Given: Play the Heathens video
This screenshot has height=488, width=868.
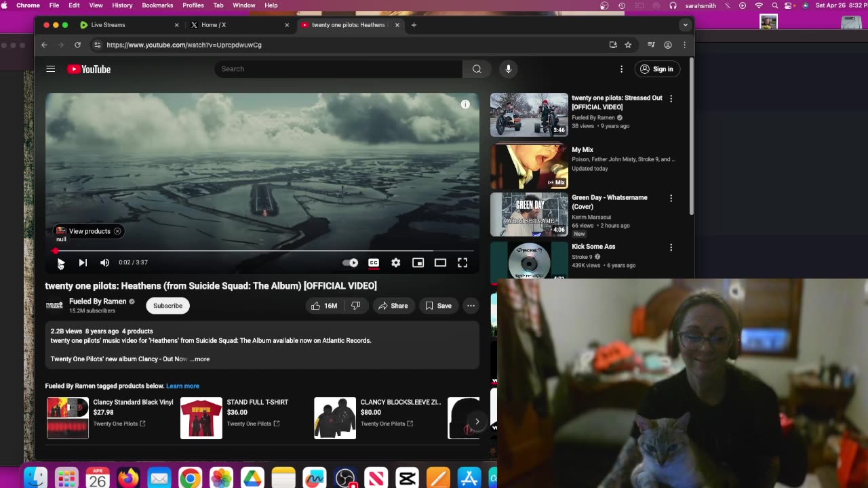Looking at the screenshot, I should [60, 262].
